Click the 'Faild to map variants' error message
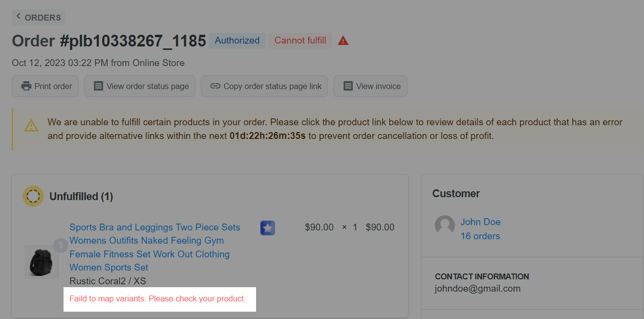The image size is (644, 319). pos(157,298)
